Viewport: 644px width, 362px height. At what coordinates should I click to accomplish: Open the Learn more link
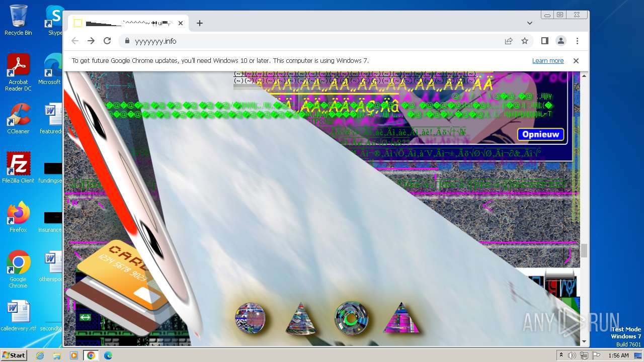click(548, 61)
